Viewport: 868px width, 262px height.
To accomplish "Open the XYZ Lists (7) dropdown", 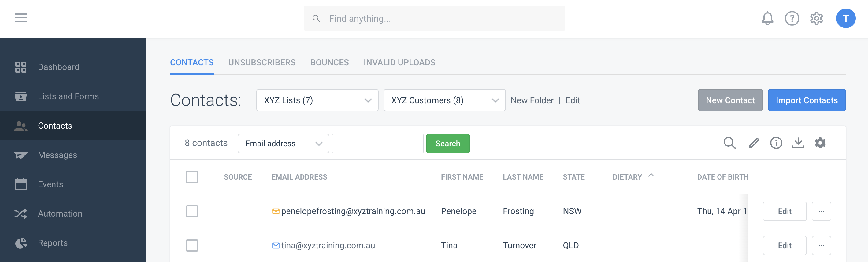I will tap(317, 100).
